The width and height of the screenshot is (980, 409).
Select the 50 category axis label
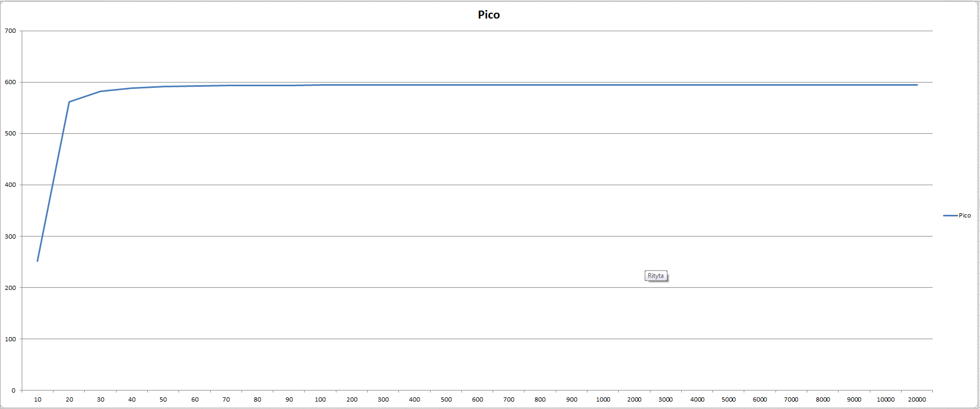163,399
